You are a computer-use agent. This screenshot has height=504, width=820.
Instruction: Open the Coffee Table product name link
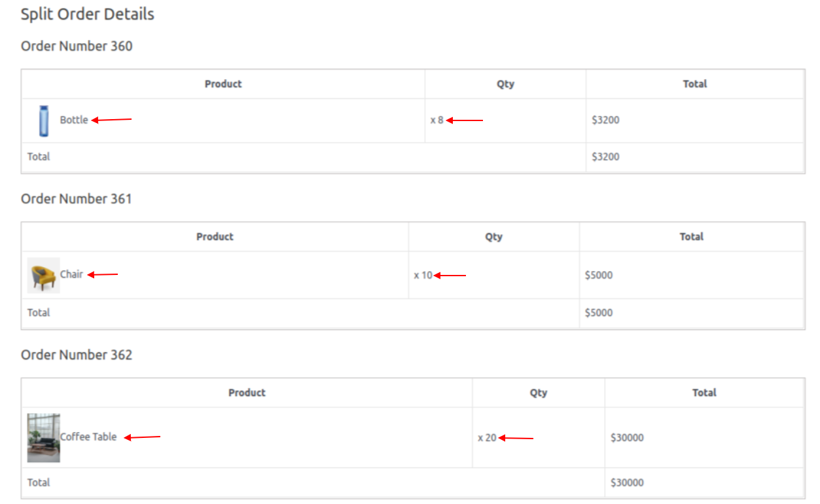(88, 437)
